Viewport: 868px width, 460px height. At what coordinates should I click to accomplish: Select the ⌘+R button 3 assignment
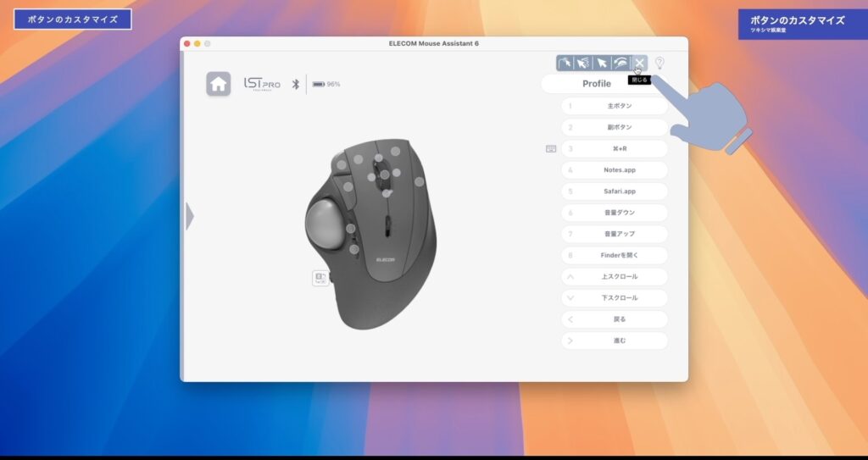[x=615, y=149]
